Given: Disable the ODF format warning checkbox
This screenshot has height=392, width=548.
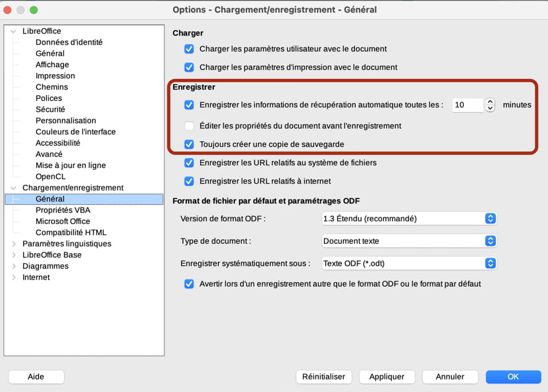Looking at the screenshot, I should (x=189, y=284).
